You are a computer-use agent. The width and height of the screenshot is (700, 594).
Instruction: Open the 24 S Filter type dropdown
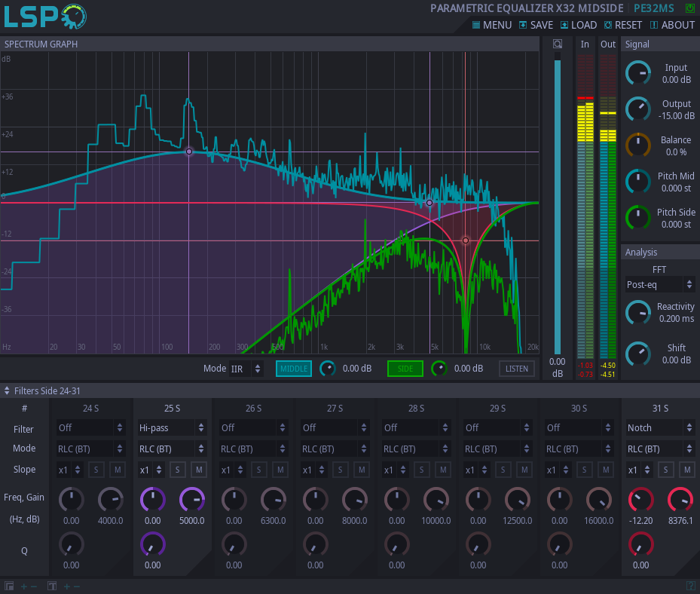click(x=90, y=428)
